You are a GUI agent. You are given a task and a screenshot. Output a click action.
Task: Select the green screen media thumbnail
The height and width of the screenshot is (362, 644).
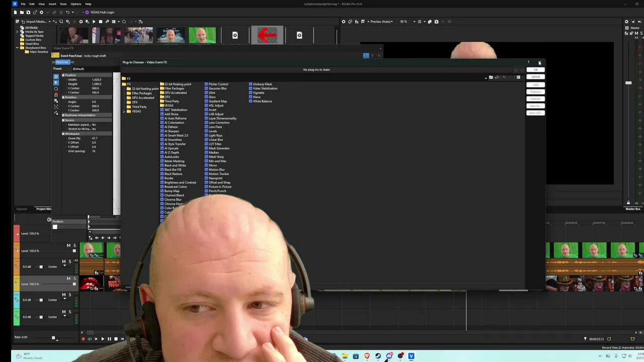202,35
